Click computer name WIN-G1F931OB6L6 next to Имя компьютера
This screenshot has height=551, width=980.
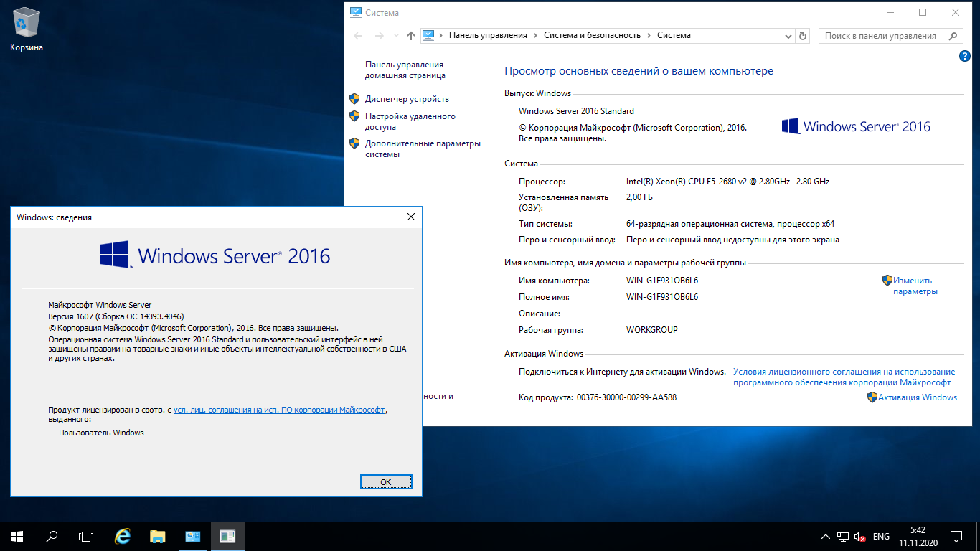coord(662,281)
